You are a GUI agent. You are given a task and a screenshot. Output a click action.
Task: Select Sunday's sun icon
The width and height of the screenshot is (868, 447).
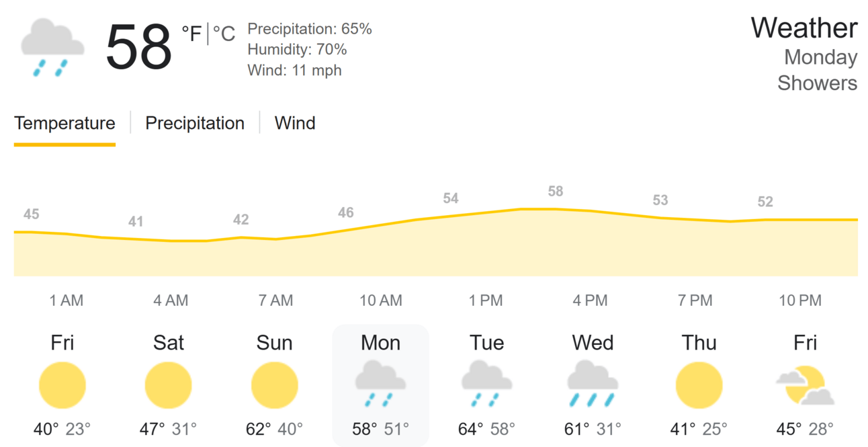[x=275, y=386]
